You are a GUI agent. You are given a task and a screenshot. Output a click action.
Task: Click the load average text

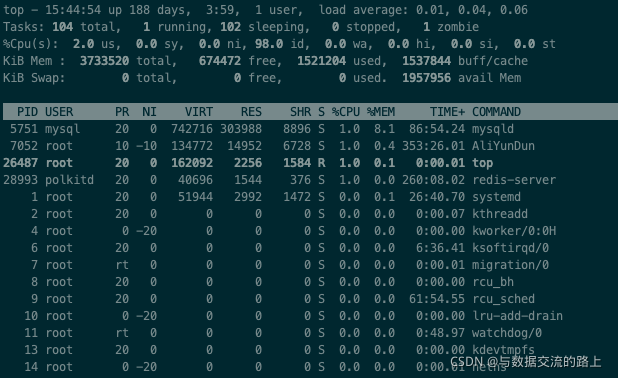423,10
